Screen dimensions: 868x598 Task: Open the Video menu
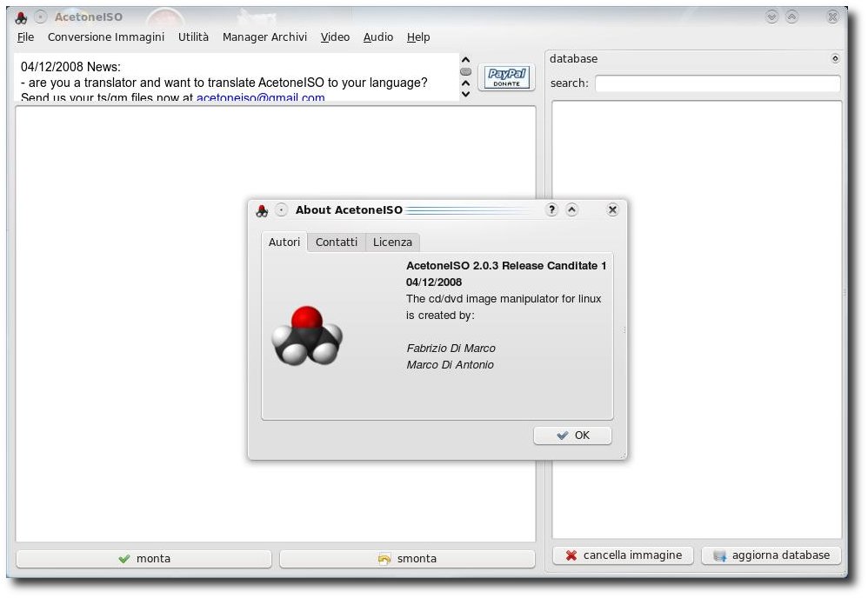[335, 37]
